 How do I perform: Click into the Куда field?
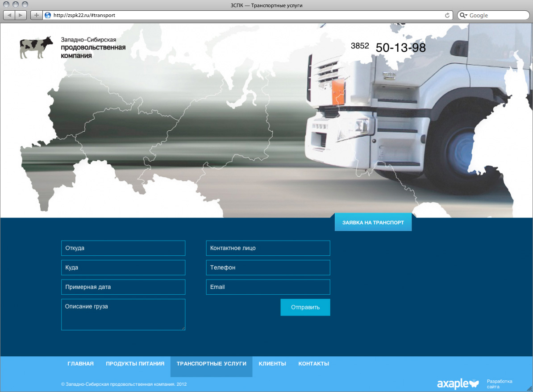point(123,268)
